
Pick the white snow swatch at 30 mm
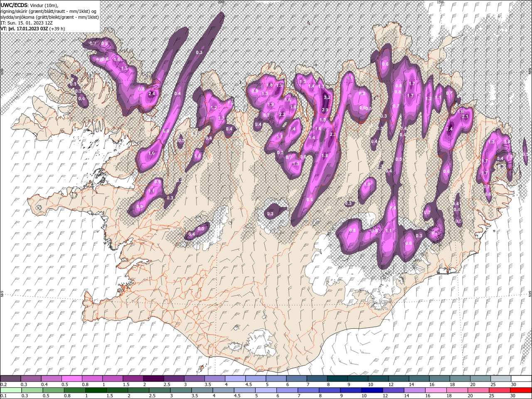521,379
